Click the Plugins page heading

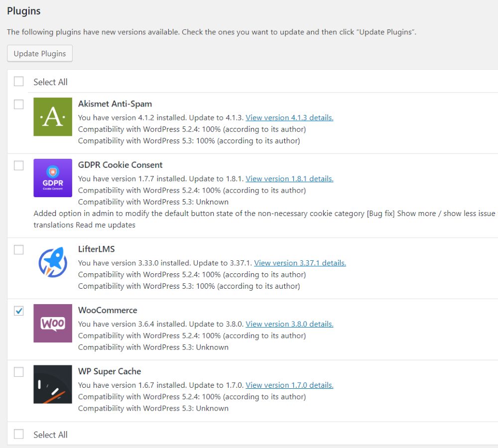[x=24, y=11]
